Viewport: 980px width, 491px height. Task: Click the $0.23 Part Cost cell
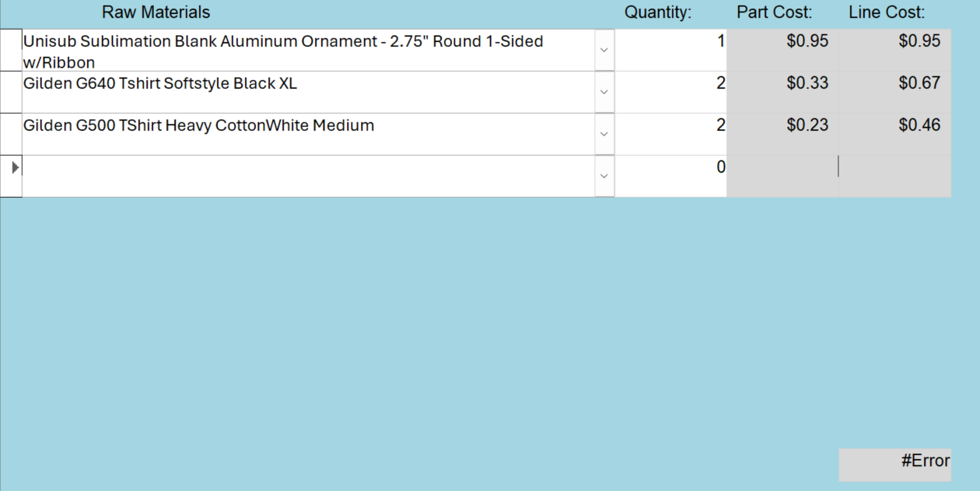(783, 135)
